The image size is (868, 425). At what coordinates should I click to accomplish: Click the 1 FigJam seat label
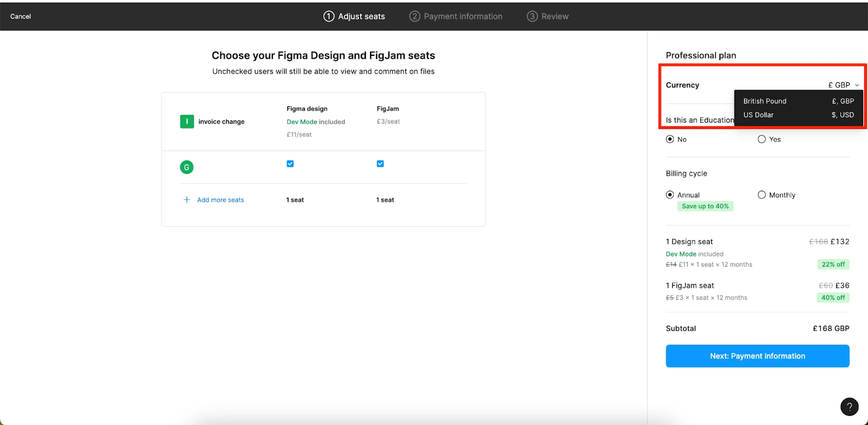(x=690, y=286)
